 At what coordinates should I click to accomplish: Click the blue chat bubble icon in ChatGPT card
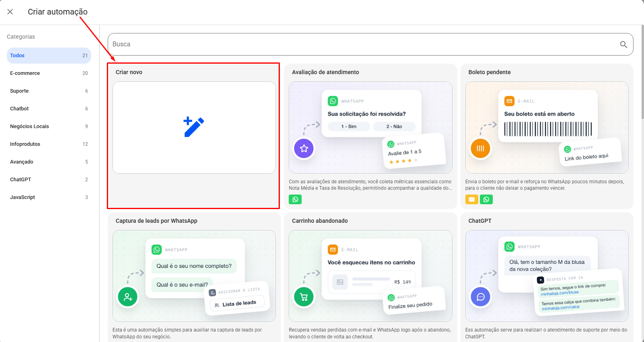480,297
